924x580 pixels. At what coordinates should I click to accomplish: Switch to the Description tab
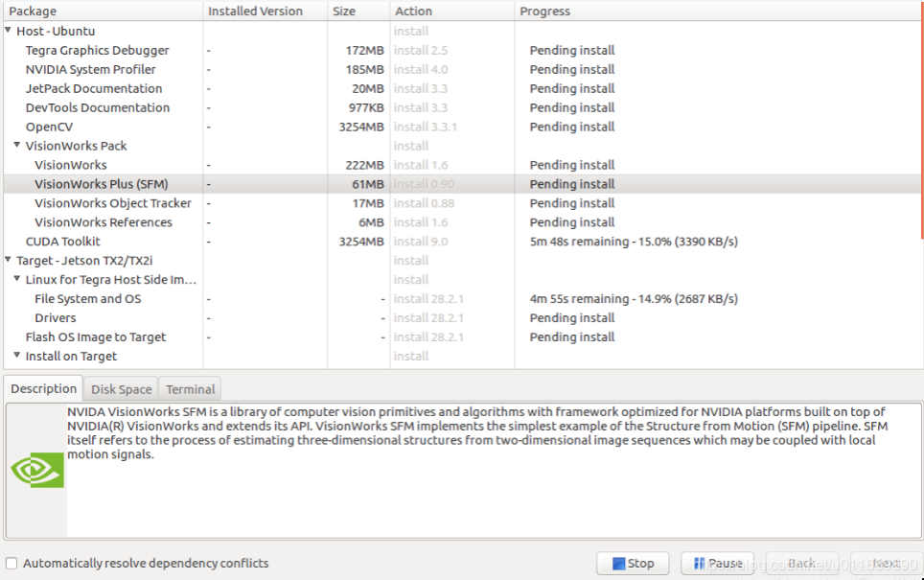pos(43,389)
